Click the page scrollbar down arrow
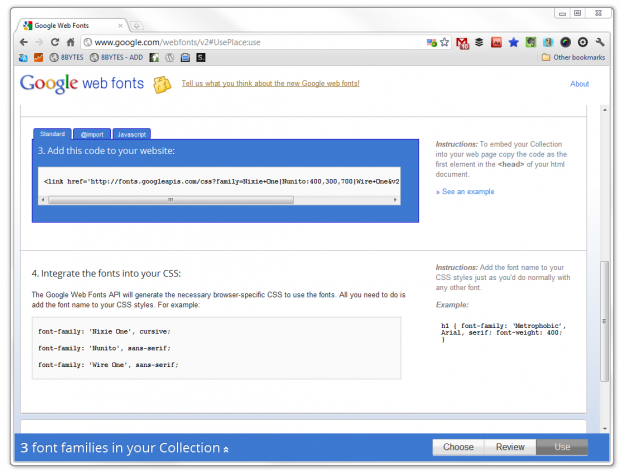The height and width of the screenshot is (473, 620). point(605,429)
